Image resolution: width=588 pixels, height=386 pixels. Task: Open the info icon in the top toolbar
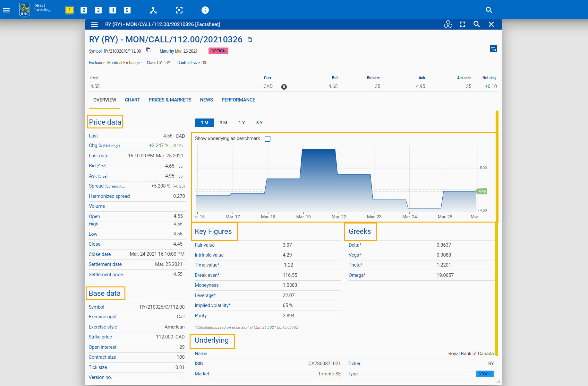(x=205, y=10)
